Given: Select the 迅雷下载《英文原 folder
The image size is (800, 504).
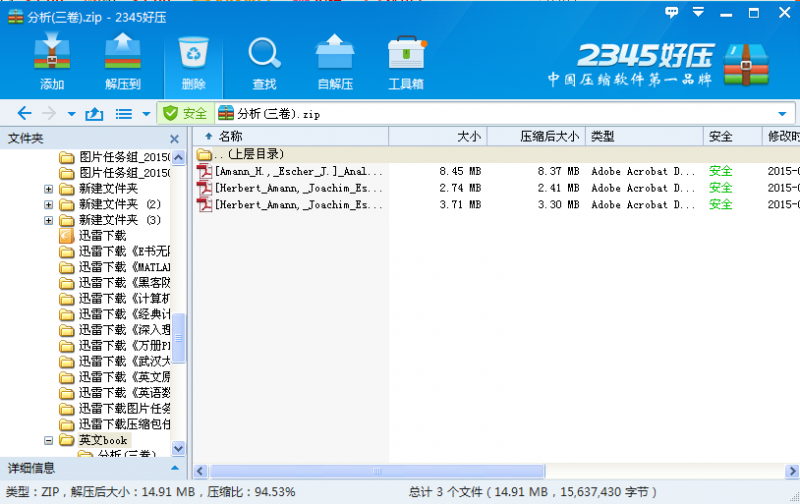Looking at the screenshot, I should pyautogui.click(x=115, y=377).
